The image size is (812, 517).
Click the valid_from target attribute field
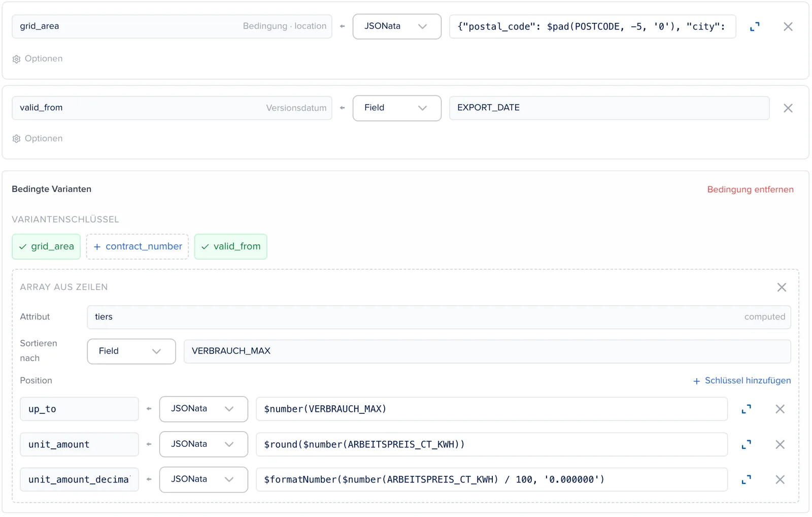tap(172, 108)
